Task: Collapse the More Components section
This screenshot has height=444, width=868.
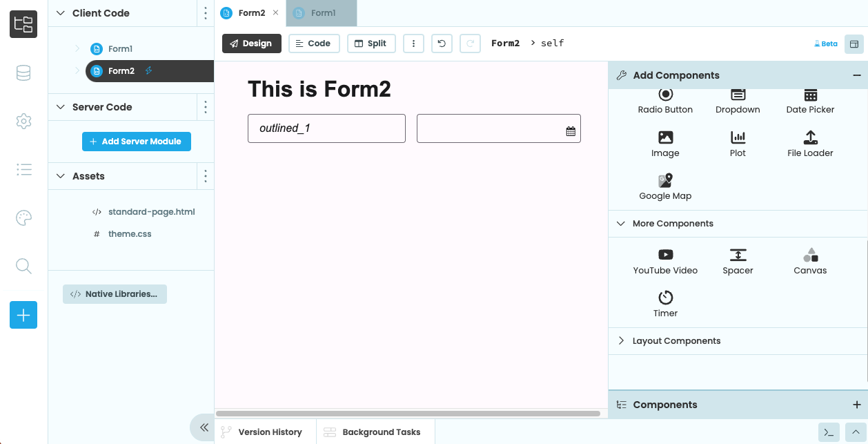Action: click(x=620, y=223)
